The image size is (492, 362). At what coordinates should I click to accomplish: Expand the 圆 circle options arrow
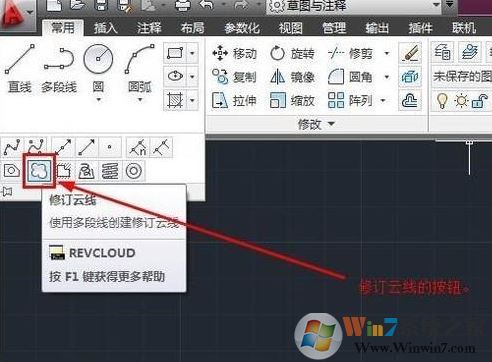[99, 100]
